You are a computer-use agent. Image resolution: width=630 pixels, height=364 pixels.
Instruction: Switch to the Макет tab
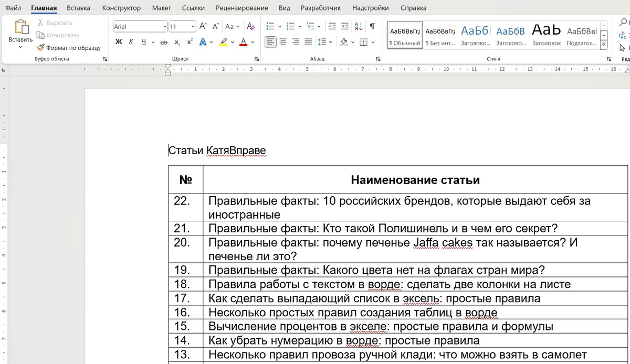[x=161, y=8]
